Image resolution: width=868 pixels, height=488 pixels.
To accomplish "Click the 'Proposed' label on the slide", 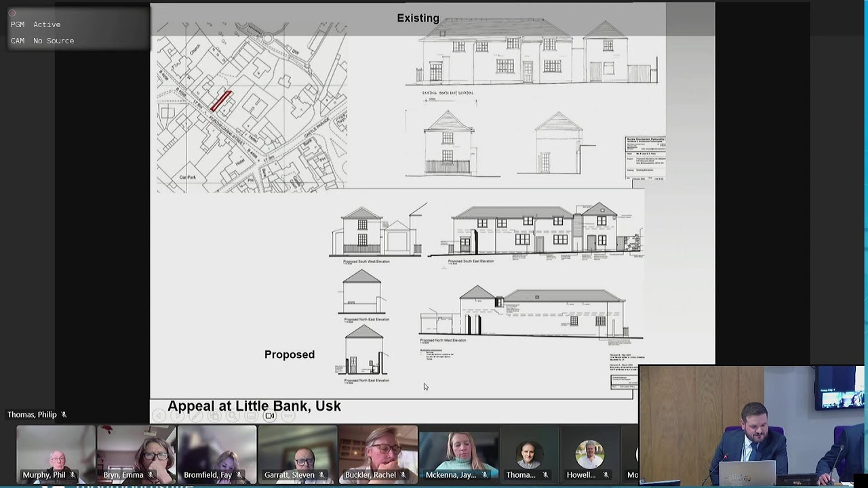I will pos(290,354).
